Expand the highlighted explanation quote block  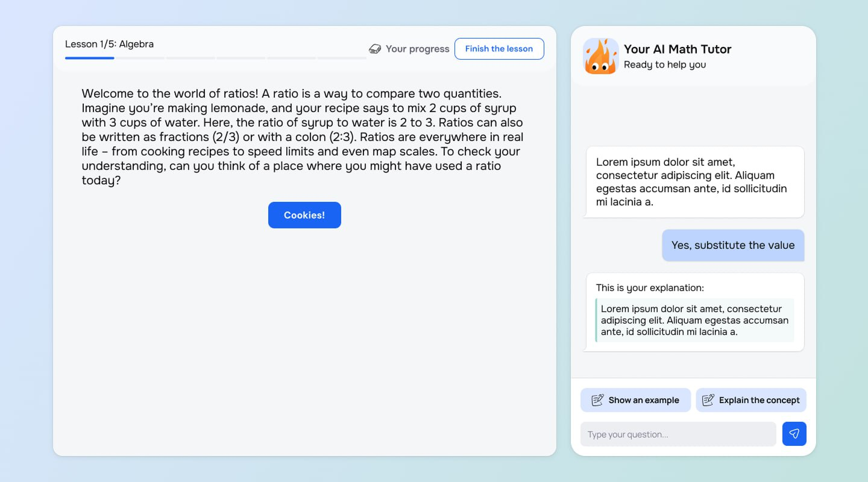pos(694,320)
